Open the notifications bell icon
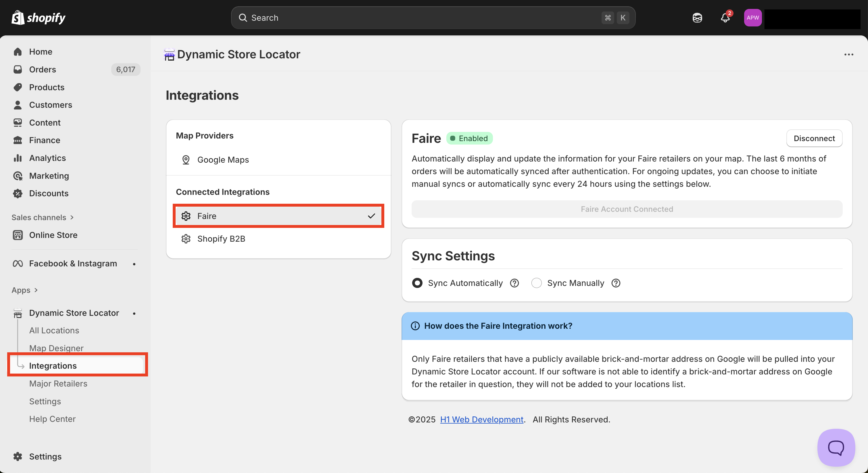868x473 pixels. click(725, 18)
